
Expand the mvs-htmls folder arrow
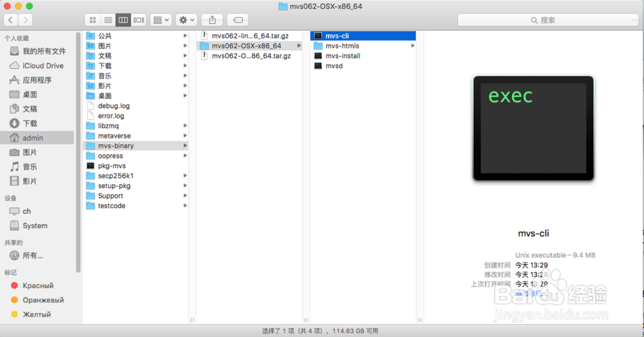[413, 46]
